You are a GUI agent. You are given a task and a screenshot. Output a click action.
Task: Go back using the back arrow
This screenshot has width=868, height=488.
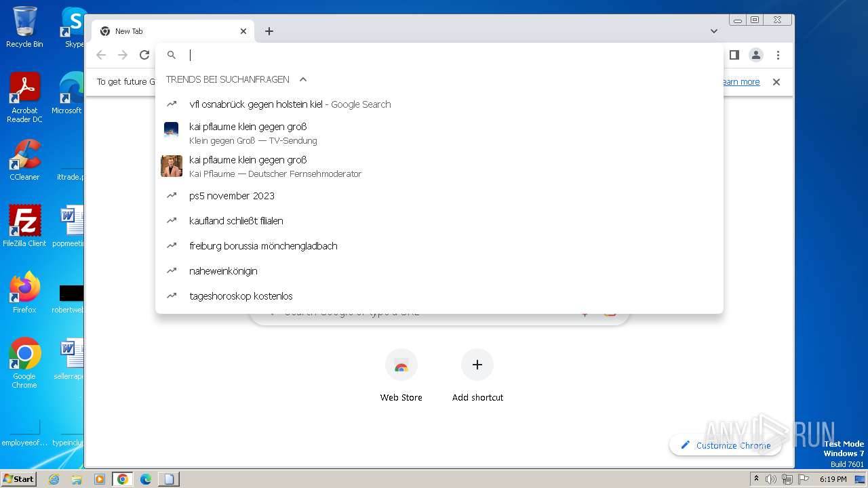tap(101, 55)
